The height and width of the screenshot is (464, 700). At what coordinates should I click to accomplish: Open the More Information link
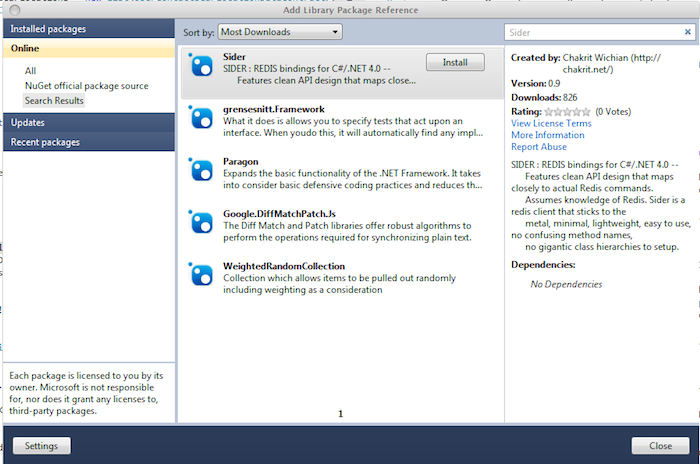(x=548, y=135)
